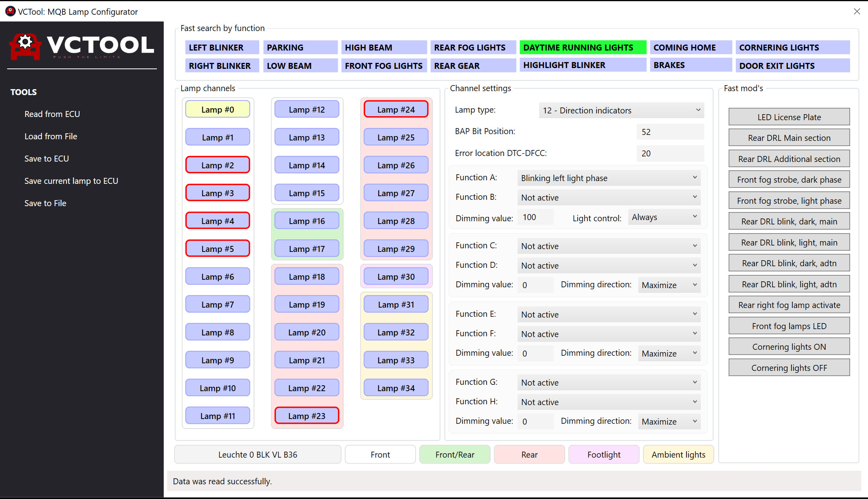Viewport: 868px width, 499px height.
Task: Open the Lamp type dropdown
Action: pos(621,110)
